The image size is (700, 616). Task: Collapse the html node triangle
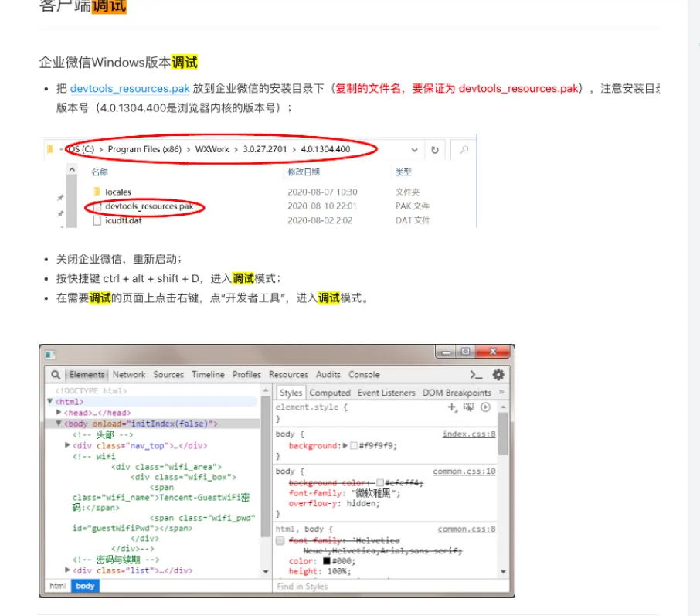click(x=50, y=402)
